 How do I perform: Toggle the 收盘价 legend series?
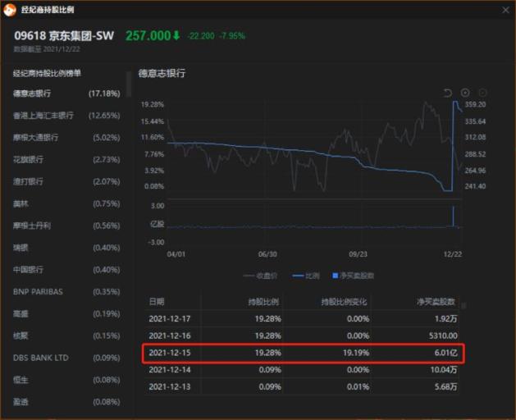pyautogui.click(x=260, y=276)
